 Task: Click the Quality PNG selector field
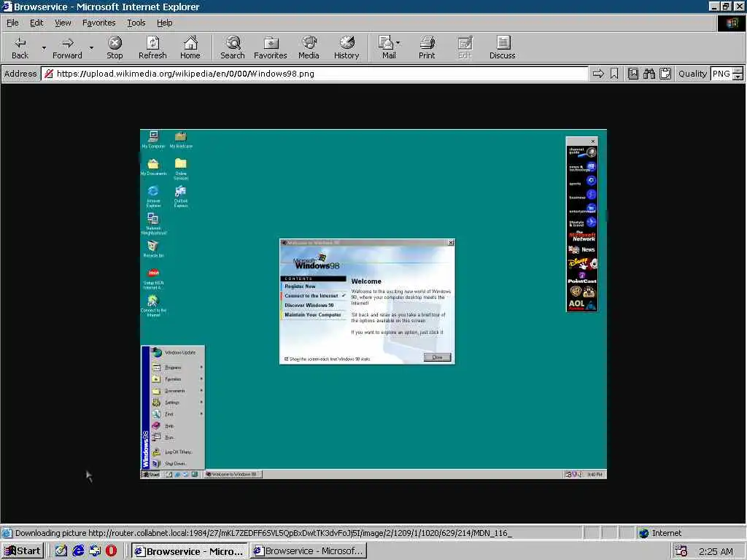[721, 74]
